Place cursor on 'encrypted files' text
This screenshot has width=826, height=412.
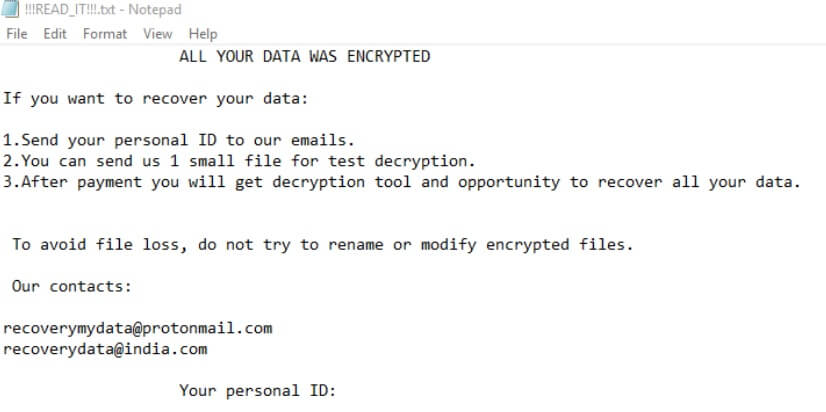click(559, 244)
